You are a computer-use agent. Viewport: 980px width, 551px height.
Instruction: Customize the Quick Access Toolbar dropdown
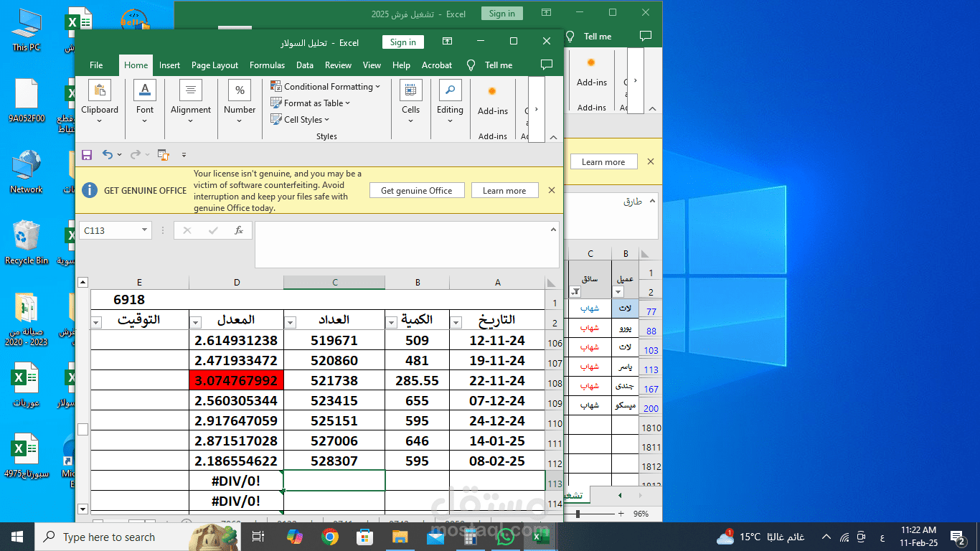184,155
